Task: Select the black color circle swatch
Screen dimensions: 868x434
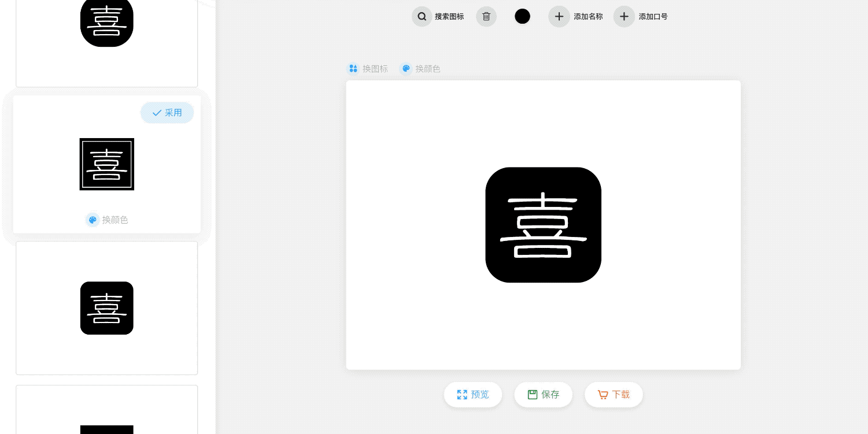Action: coord(522,16)
